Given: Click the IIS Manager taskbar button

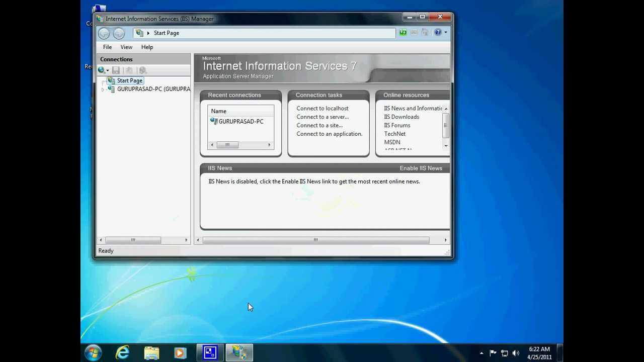Looking at the screenshot, I should [x=239, y=353].
